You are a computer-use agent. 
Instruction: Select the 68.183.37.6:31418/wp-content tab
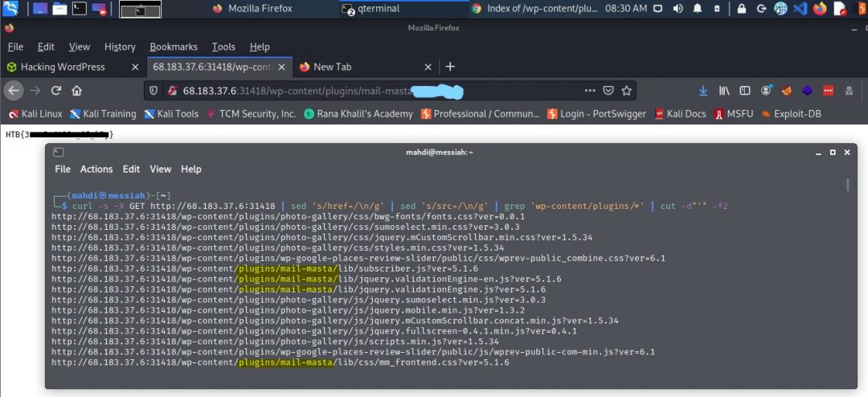click(x=219, y=67)
